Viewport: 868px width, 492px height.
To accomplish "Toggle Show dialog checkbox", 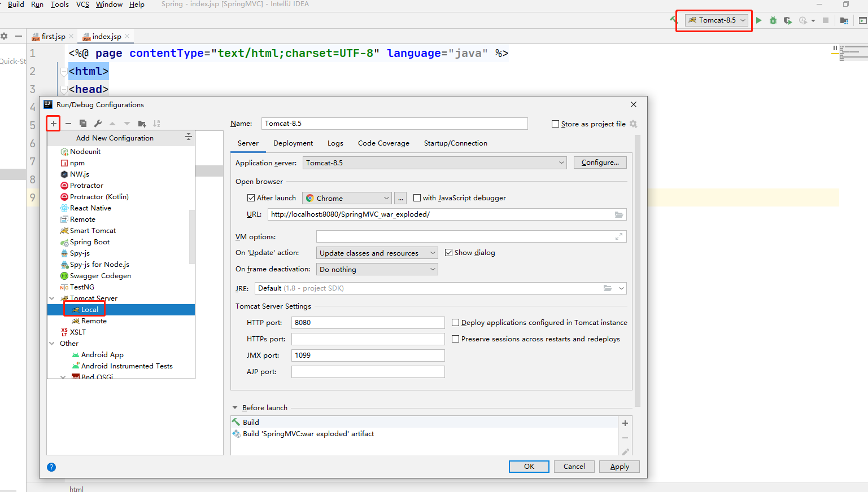I will click(448, 253).
